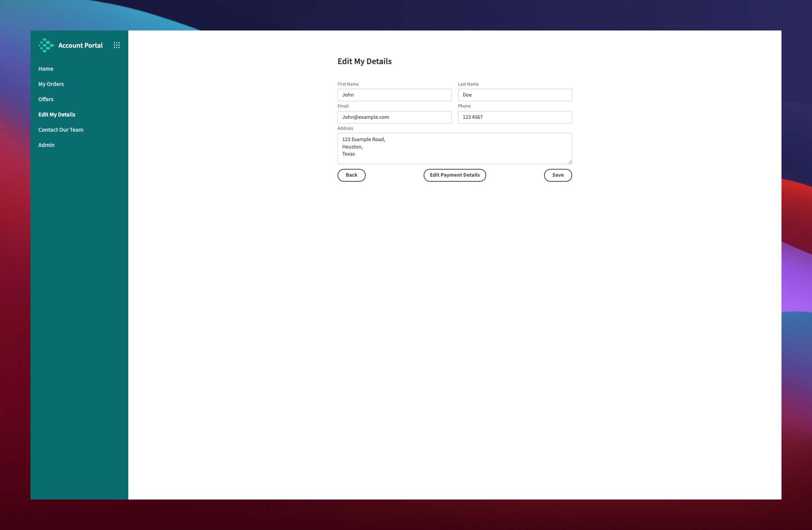
Task: Select the Last Name input field
Action: tap(515, 95)
